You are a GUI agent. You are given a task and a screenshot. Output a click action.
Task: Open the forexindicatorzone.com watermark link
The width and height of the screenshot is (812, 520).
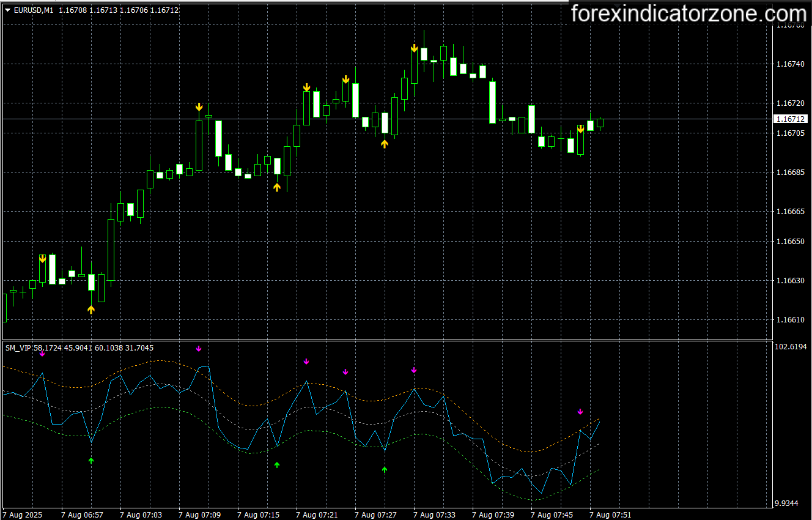pyautogui.click(x=689, y=13)
